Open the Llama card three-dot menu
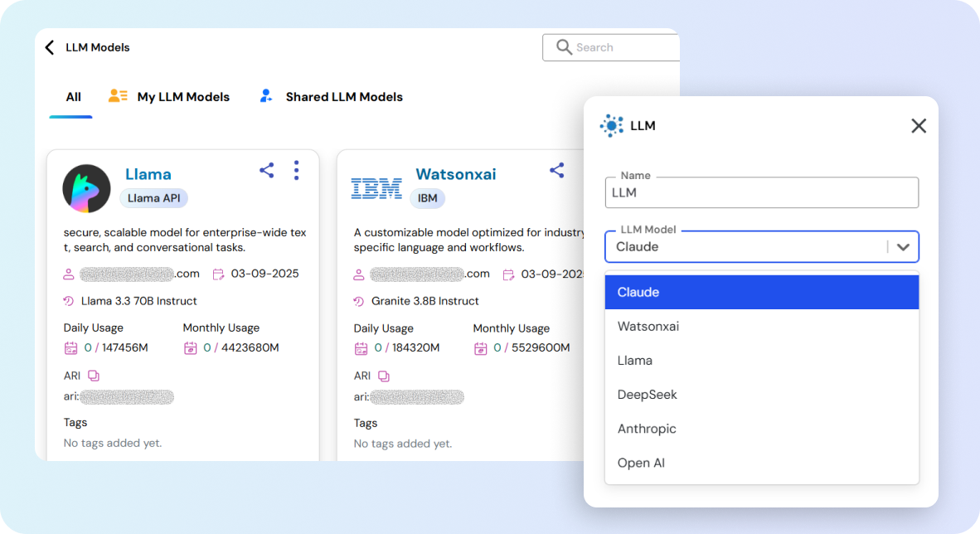Screen dimensions: 980x534 296,170
